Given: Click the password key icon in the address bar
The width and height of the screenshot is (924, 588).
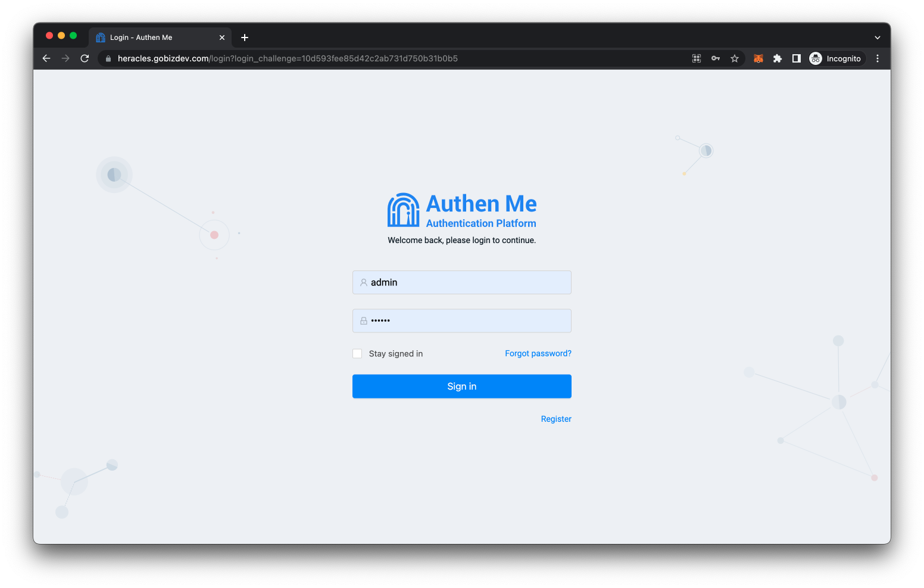Looking at the screenshot, I should (x=715, y=58).
